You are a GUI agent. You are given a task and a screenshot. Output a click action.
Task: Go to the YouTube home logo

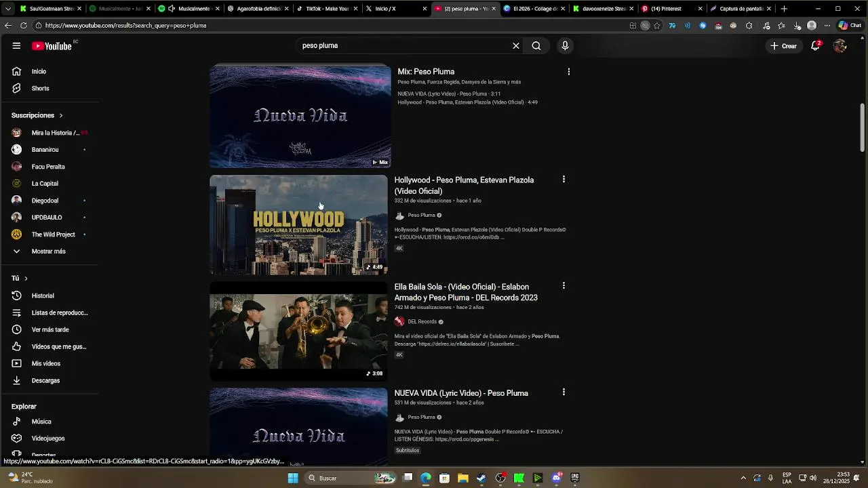(x=52, y=46)
